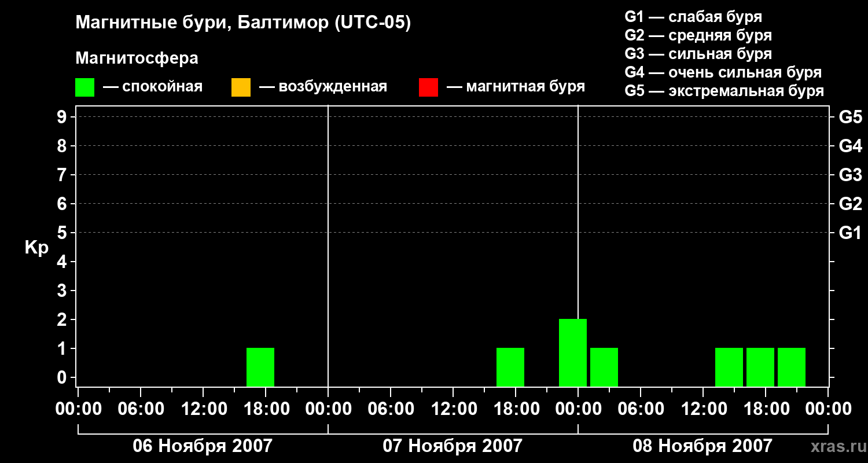Image resolution: width=868 pixels, height=463 pixels.
Task: Click the green 'спокойная' legend swatch
Action: (84, 87)
